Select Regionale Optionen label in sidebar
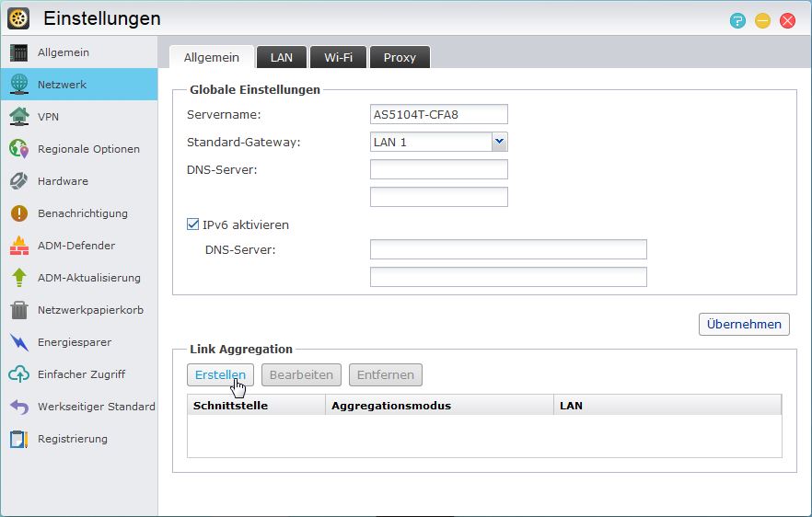Screen dimensions: 812x517 (x=88, y=149)
